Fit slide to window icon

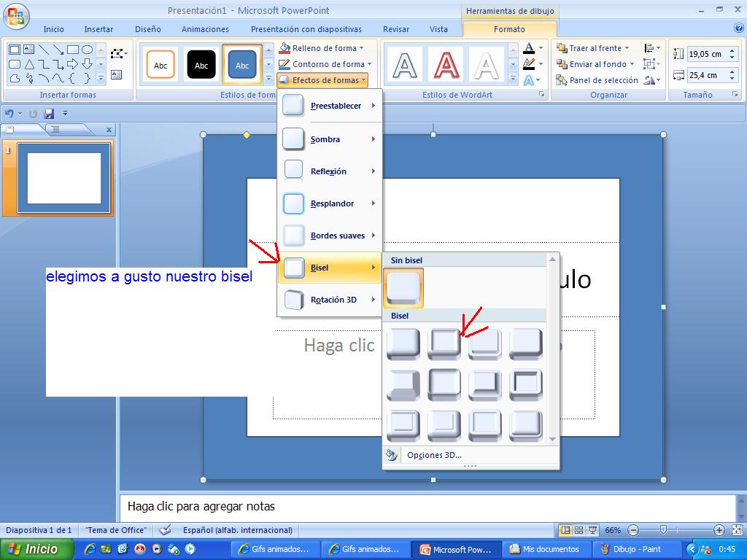(x=737, y=530)
